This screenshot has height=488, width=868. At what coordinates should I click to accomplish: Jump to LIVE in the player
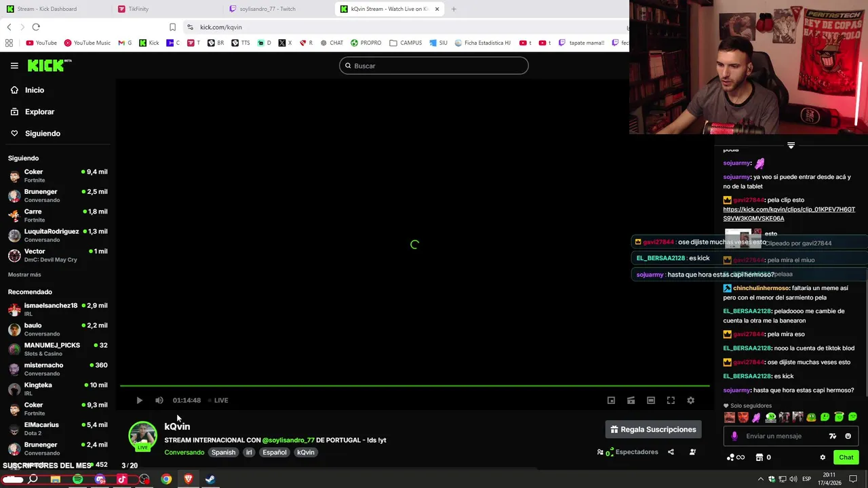point(218,400)
